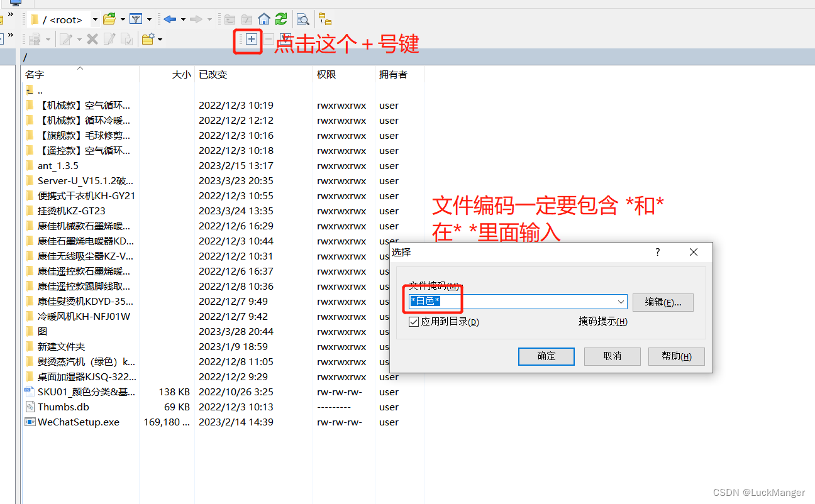
Task: Click the unselect files minus icon
Action: coord(269,39)
